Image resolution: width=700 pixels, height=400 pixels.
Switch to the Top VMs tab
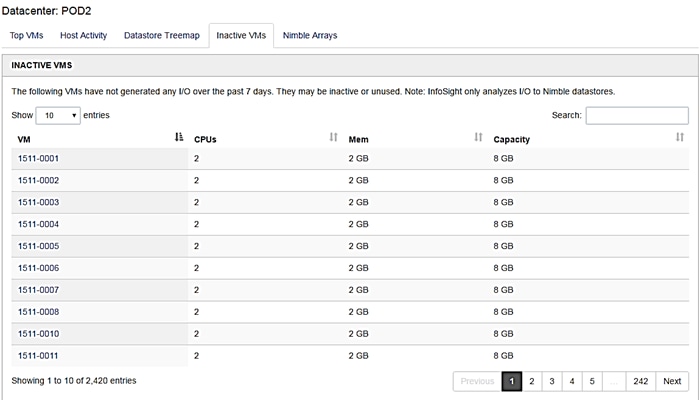point(26,35)
